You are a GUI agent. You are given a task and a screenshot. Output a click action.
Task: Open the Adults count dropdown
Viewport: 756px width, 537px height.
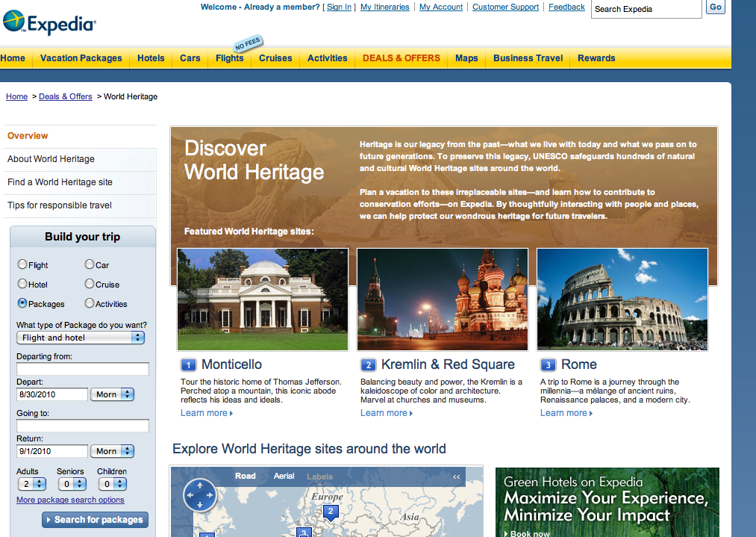point(32,484)
